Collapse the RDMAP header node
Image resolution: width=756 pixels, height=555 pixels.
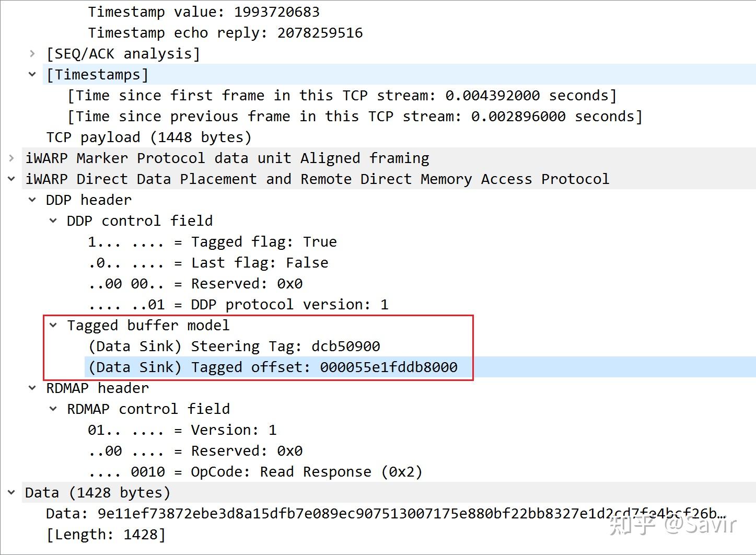tap(32, 388)
